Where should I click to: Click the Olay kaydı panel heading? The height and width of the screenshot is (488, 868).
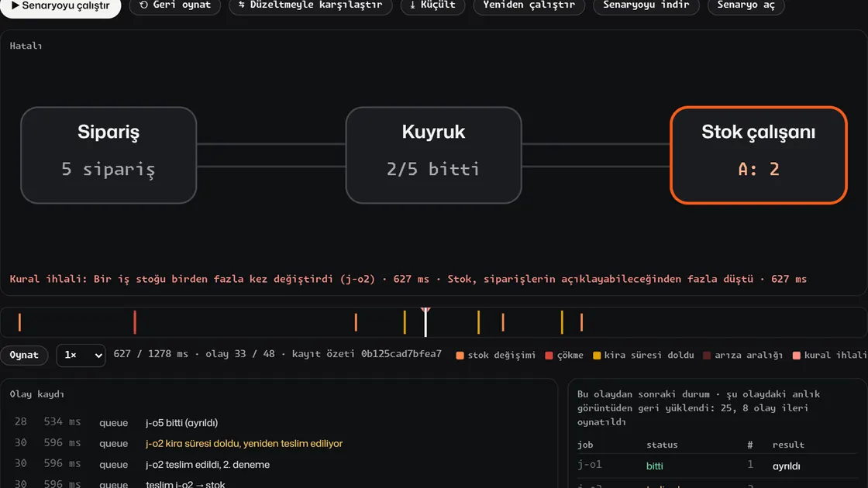pos(36,394)
